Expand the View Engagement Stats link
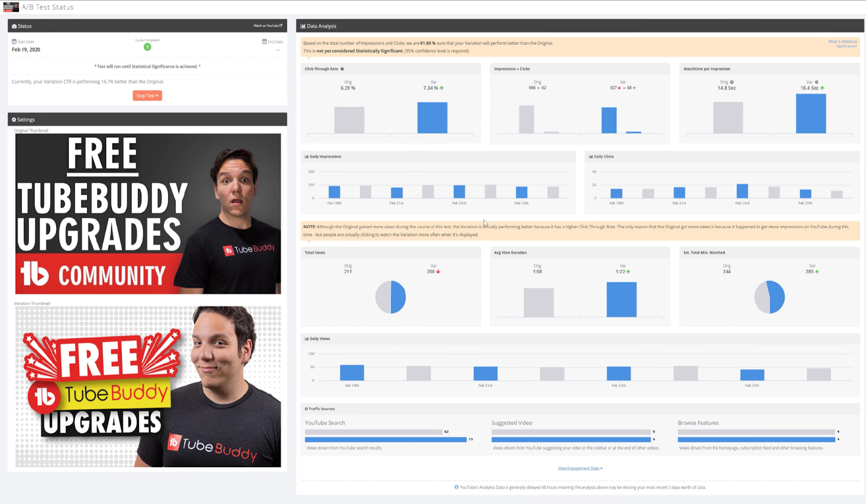 tap(580, 468)
